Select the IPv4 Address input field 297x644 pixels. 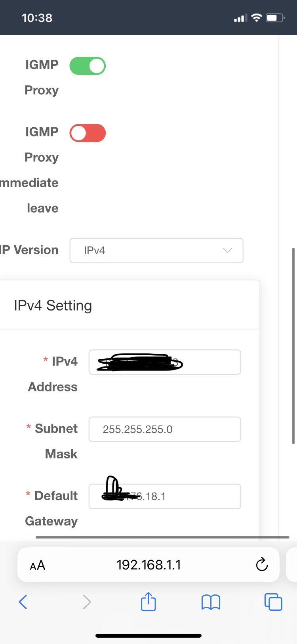[165, 362]
